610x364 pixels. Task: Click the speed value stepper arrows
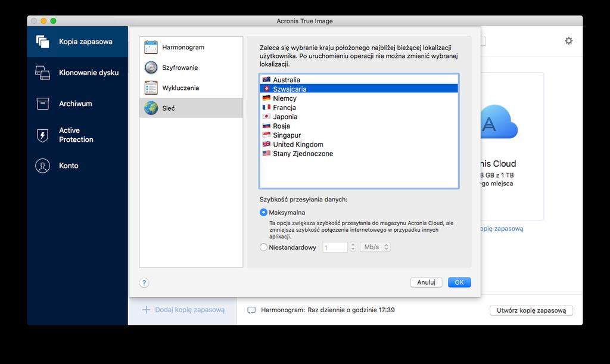[x=353, y=247]
